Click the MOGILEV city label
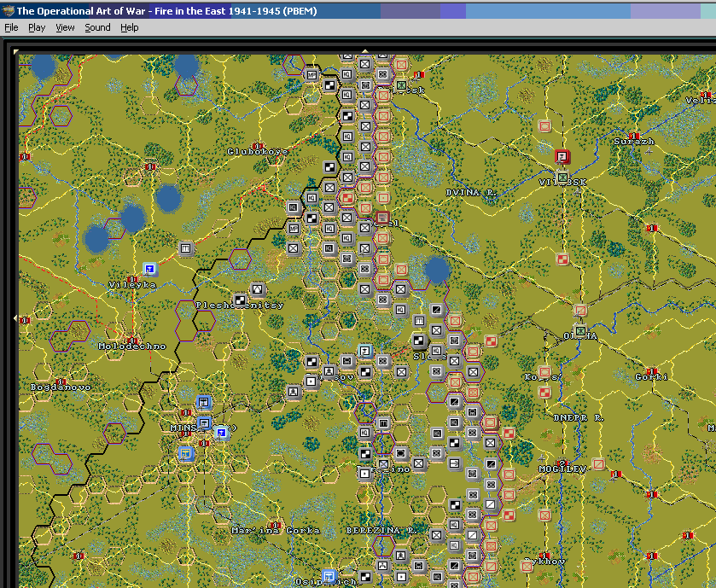Image resolution: width=716 pixels, height=588 pixels. [562, 469]
